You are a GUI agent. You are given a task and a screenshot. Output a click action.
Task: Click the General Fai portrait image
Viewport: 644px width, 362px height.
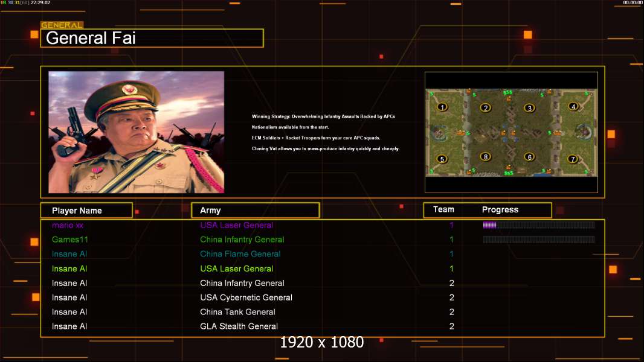click(137, 132)
